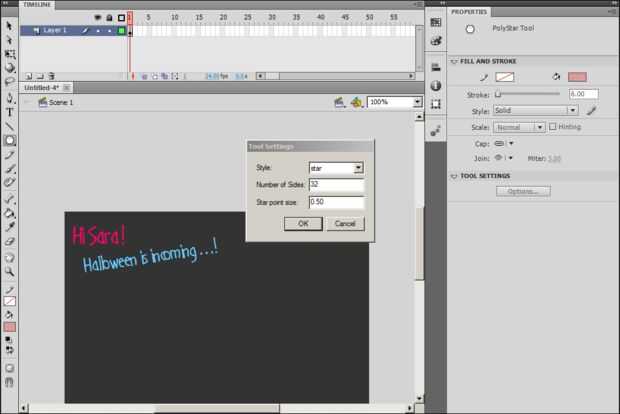Click the Number of Sides input field

336,185
